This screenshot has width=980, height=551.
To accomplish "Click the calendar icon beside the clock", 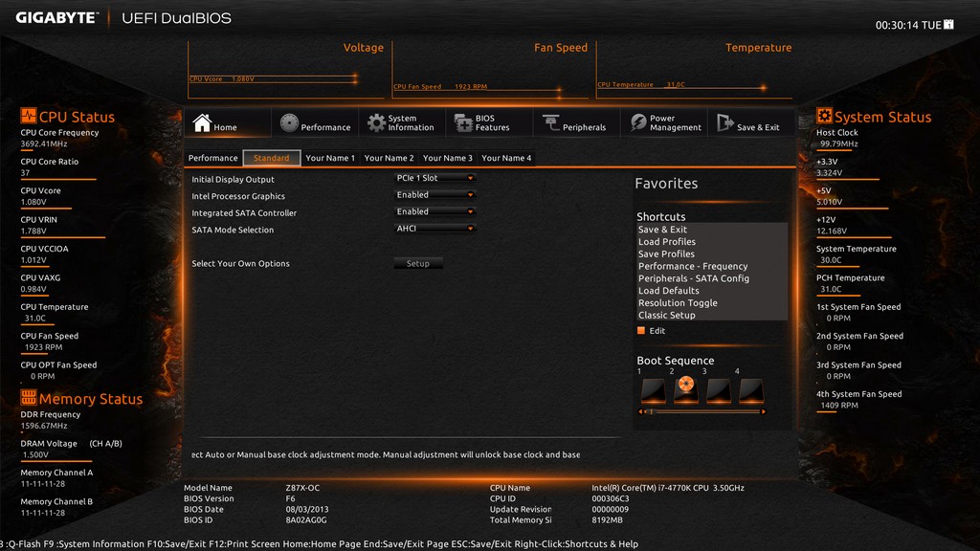I will [948, 24].
